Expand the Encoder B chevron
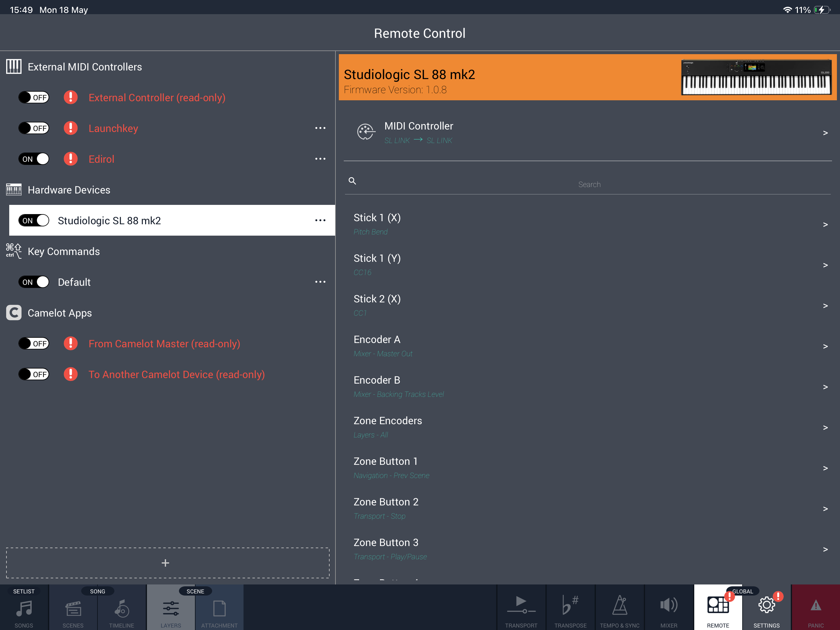 [825, 387]
